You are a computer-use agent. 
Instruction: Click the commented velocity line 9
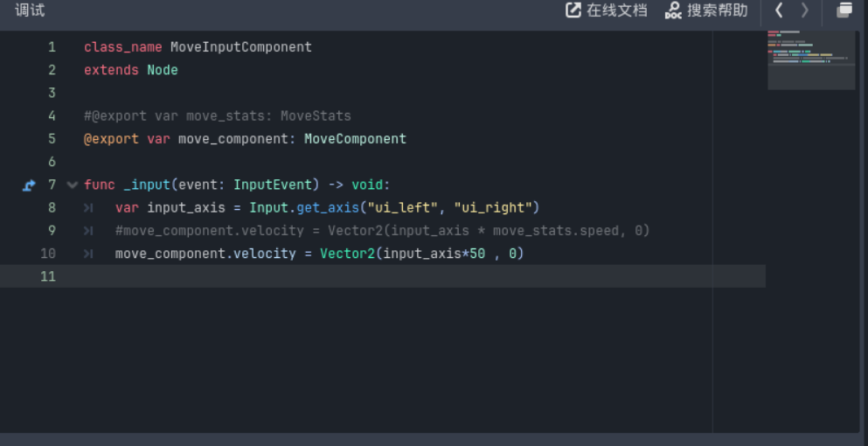pos(383,231)
